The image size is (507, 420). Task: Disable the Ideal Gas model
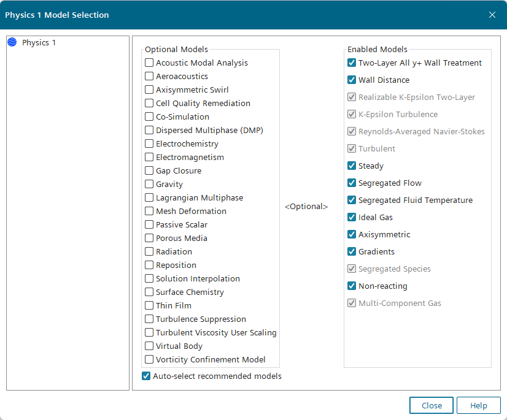(x=352, y=217)
